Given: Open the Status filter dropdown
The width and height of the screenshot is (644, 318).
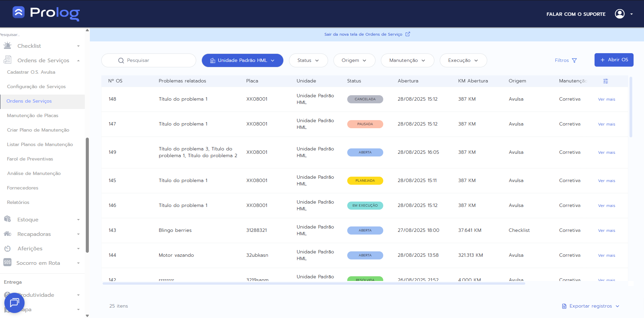Looking at the screenshot, I should pos(308,61).
